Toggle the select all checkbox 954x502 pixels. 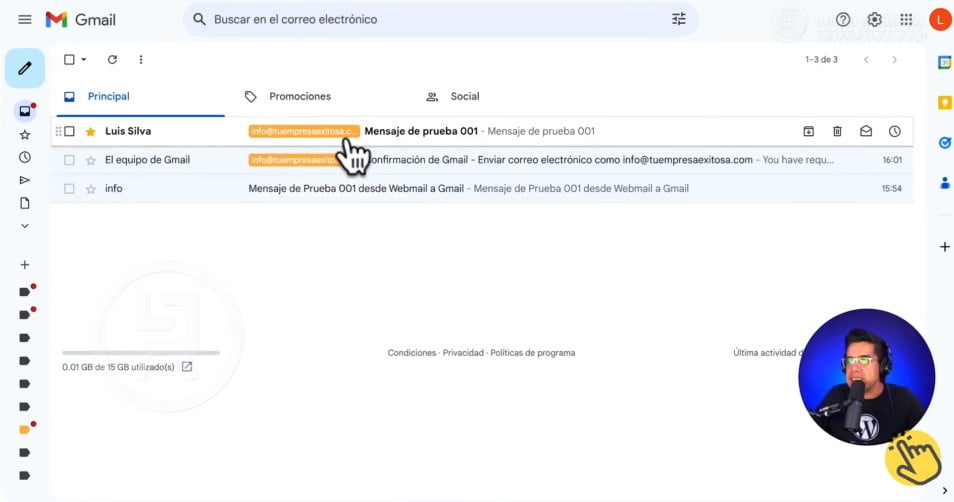coord(69,60)
